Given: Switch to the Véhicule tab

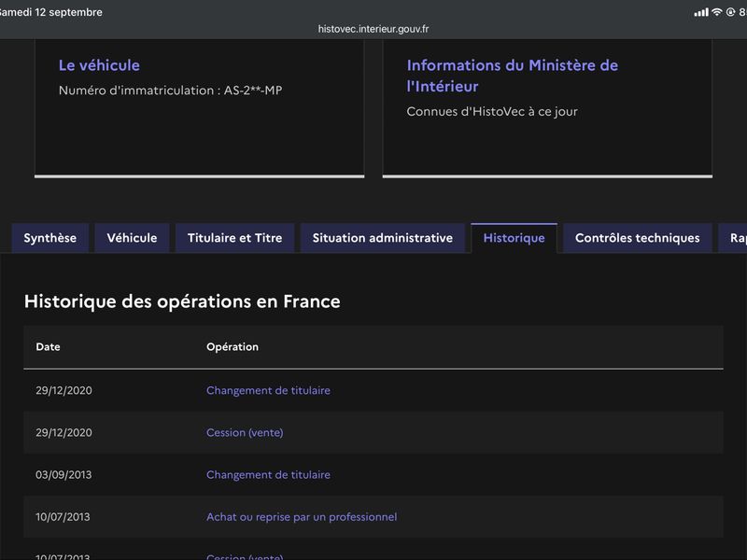Looking at the screenshot, I should tap(132, 238).
